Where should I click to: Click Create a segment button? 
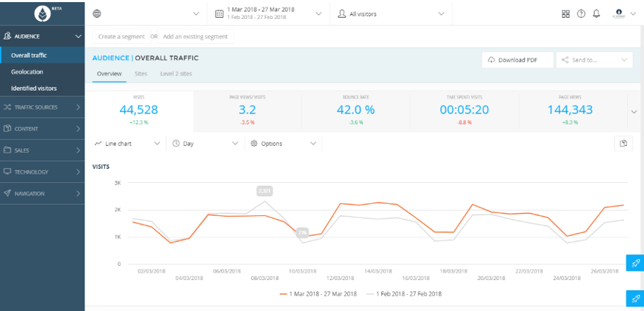(121, 37)
